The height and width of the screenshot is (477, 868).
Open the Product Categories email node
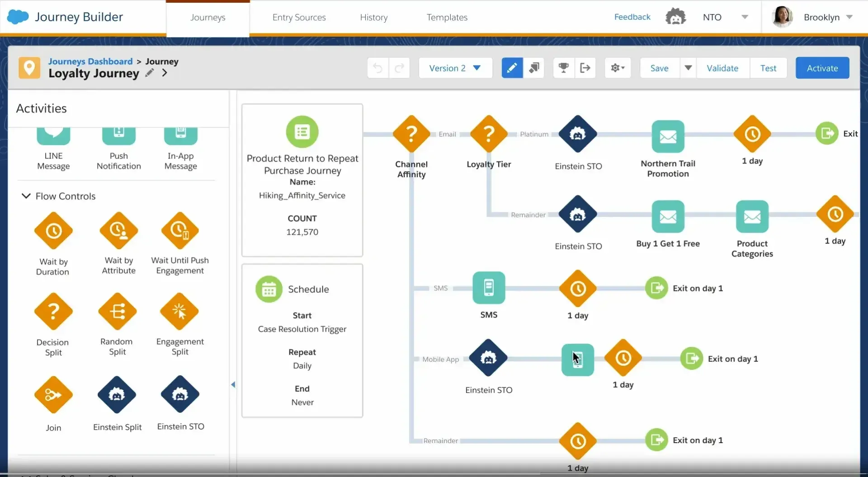coord(752,216)
